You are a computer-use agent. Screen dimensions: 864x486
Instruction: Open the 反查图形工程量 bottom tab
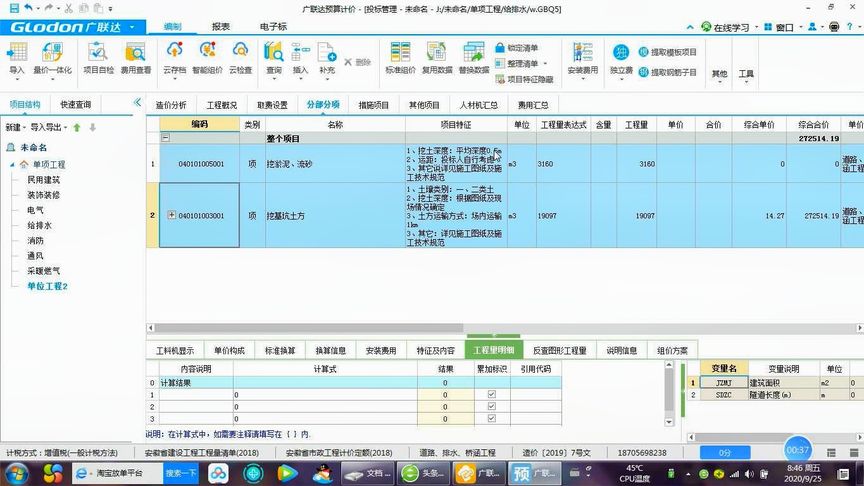pos(559,350)
